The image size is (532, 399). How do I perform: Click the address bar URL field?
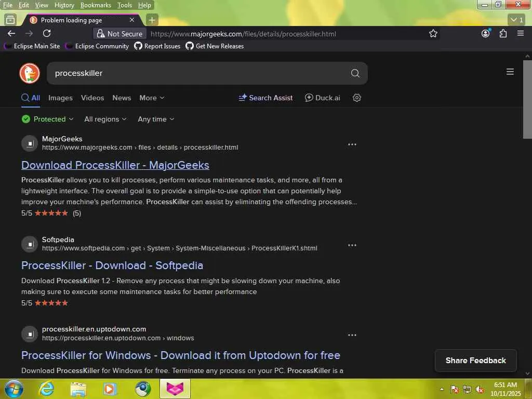pyautogui.click(x=243, y=34)
